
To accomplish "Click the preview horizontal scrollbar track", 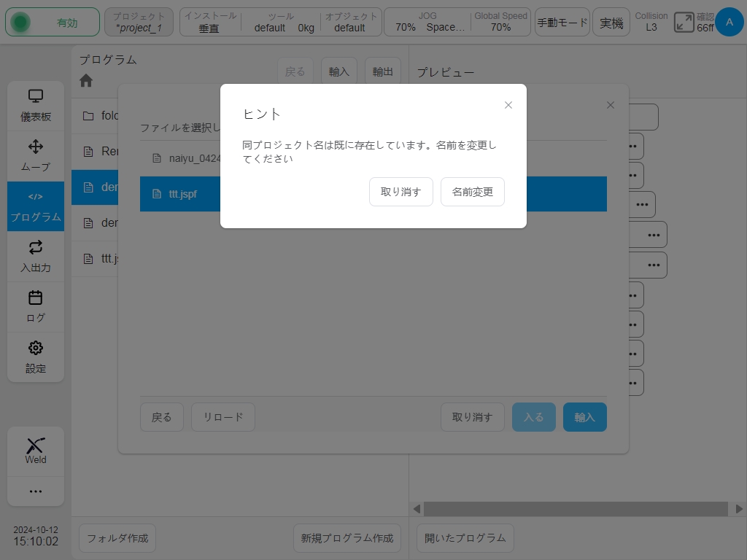I will tap(576, 509).
